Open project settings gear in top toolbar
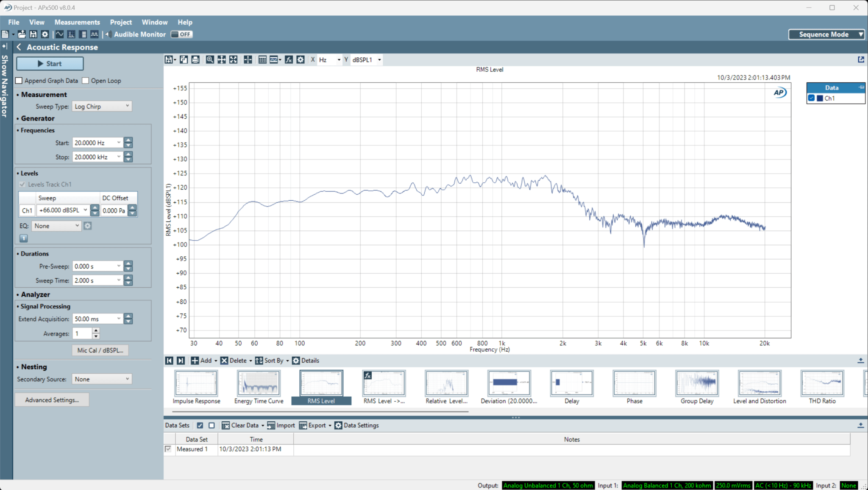Image resolution: width=868 pixels, height=490 pixels. click(45, 34)
